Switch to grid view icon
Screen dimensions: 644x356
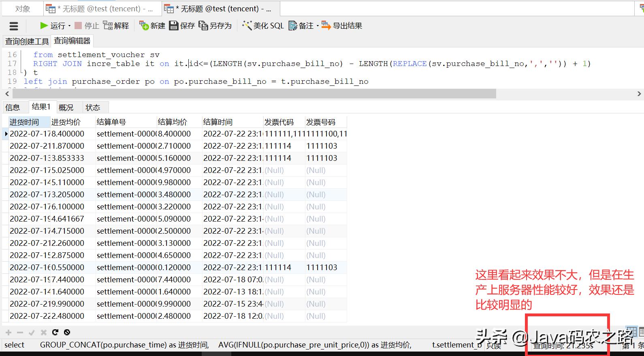(x=631, y=331)
